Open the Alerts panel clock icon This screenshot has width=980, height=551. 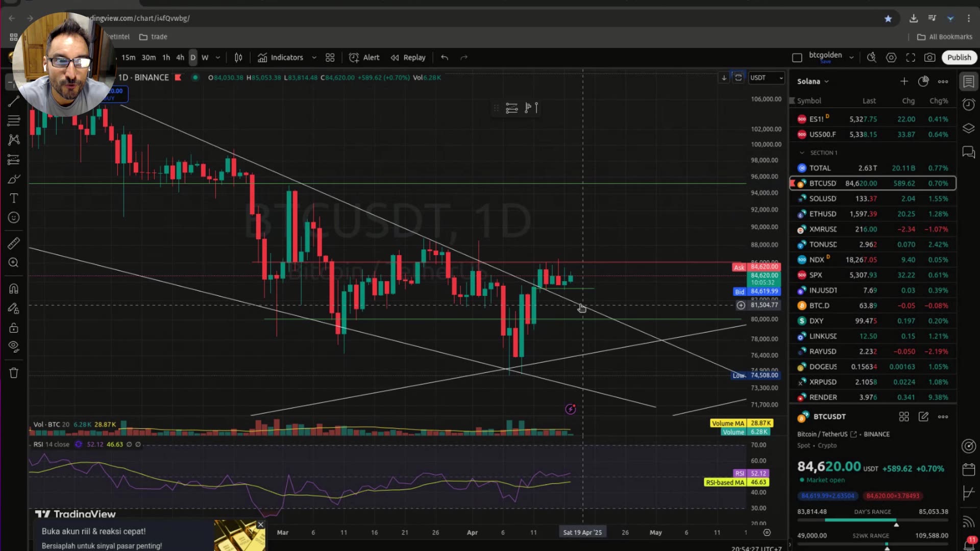968,105
